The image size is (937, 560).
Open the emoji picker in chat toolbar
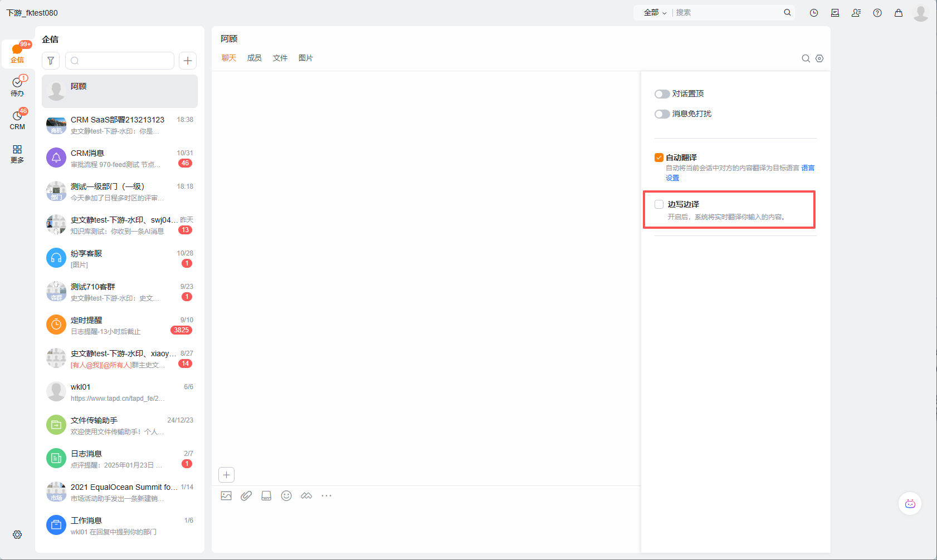286,496
